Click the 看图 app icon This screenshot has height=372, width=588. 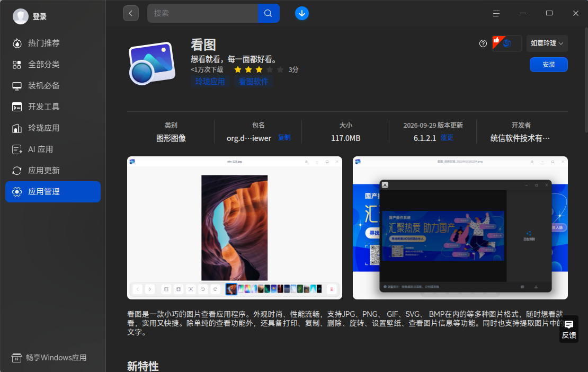152,64
